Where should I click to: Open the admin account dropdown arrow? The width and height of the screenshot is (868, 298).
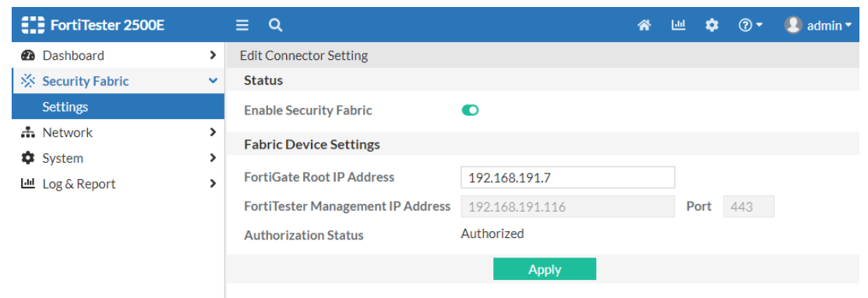point(848,26)
